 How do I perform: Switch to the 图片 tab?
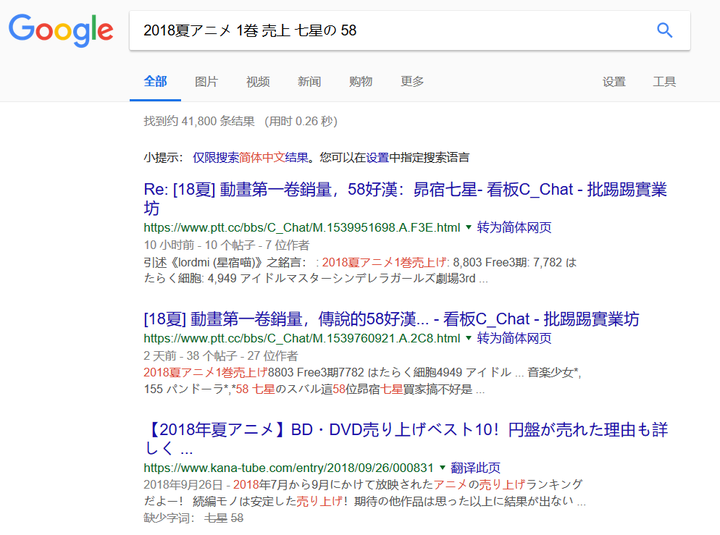[206, 82]
